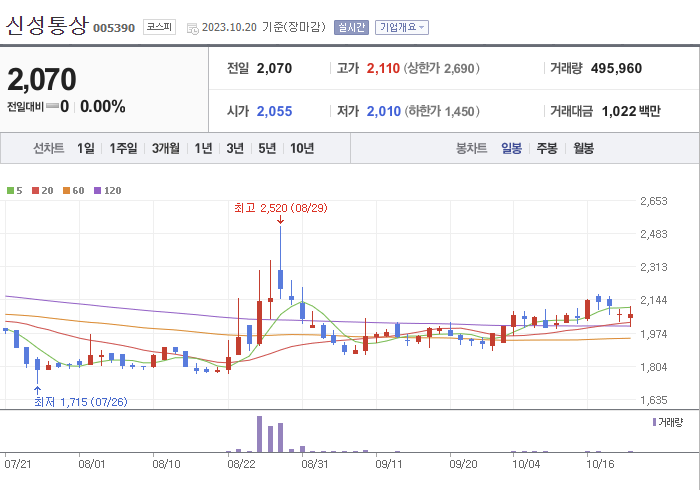Click the 코스피 market badge
The image size is (700, 490).
(x=159, y=27)
